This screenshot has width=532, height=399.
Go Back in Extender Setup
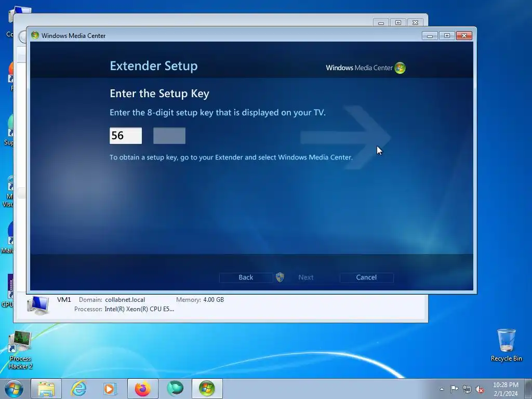(x=246, y=277)
